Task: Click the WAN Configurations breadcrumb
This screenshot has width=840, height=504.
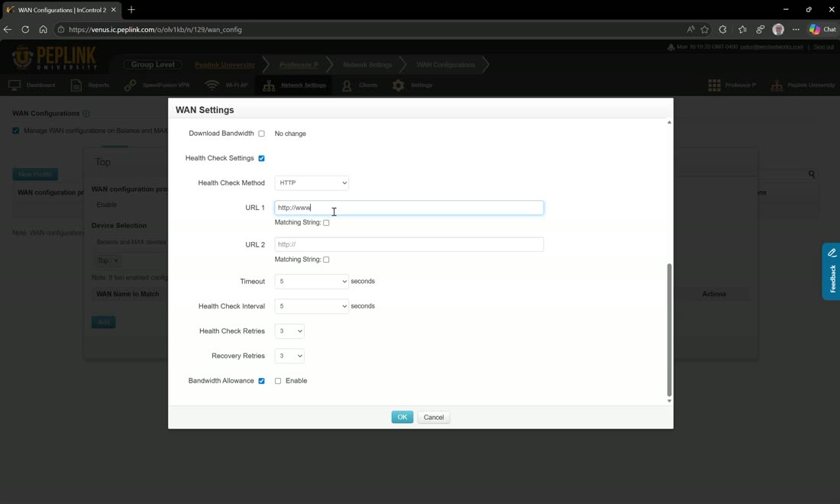Action: click(446, 65)
